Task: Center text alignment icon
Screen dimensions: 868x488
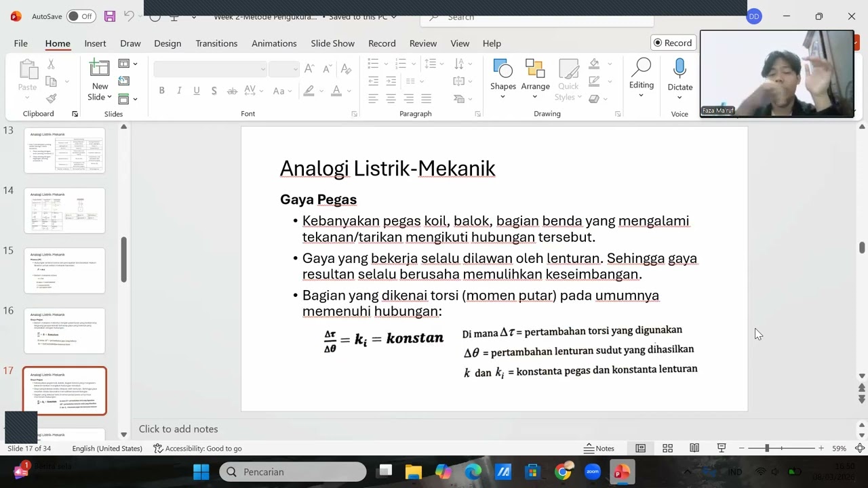Action: 391,99
